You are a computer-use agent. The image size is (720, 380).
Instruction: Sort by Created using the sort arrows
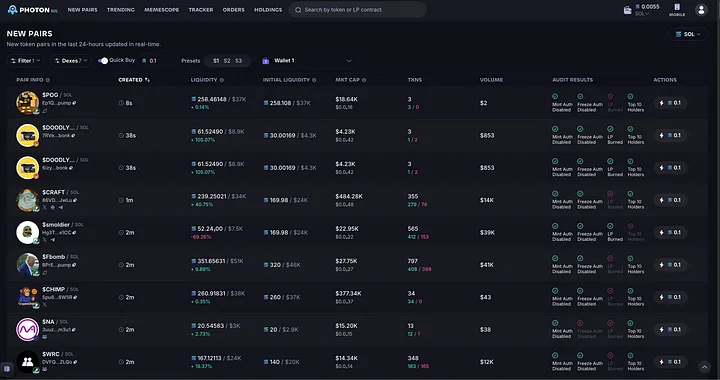click(x=147, y=80)
